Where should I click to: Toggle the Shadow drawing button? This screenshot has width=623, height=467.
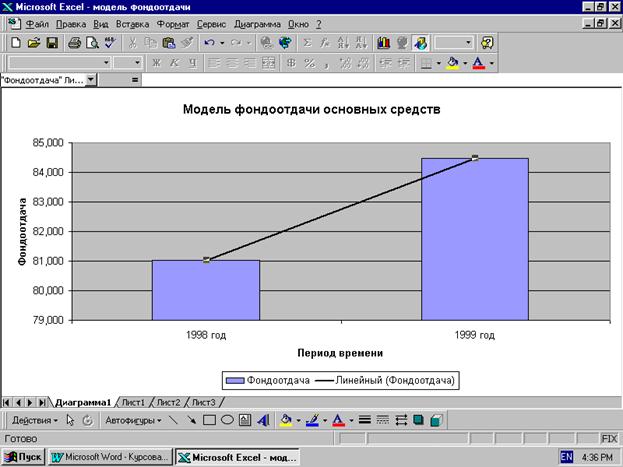coord(419,421)
